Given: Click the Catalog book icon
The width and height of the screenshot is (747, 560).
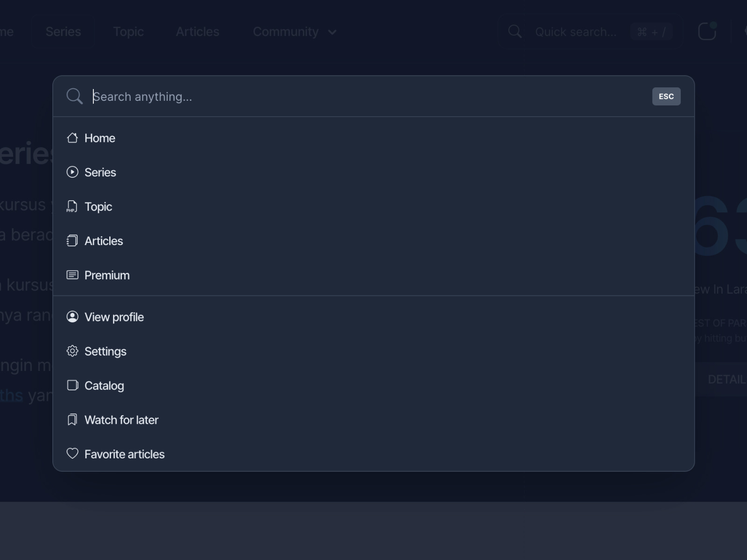Looking at the screenshot, I should coord(73,385).
